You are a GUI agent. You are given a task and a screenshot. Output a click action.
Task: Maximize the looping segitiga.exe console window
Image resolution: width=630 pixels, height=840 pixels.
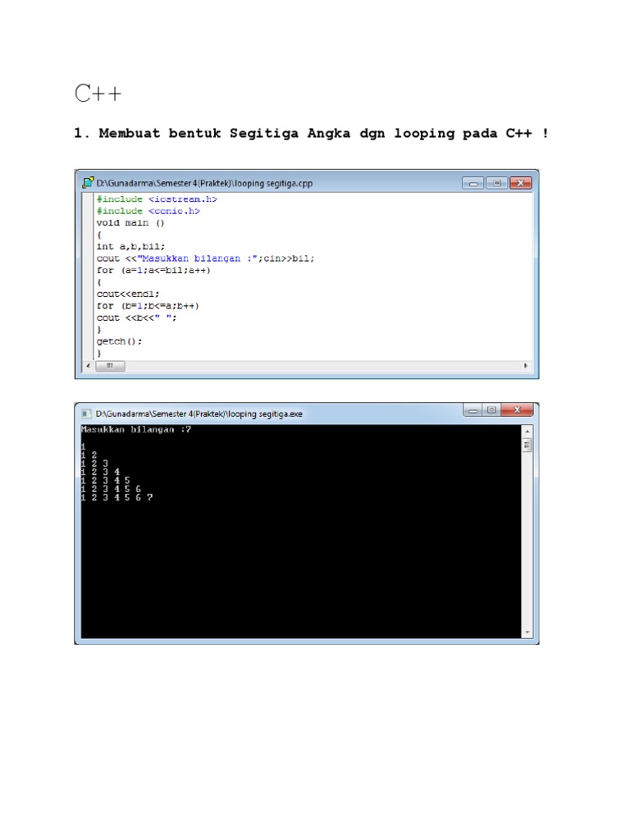pyautogui.click(x=491, y=410)
